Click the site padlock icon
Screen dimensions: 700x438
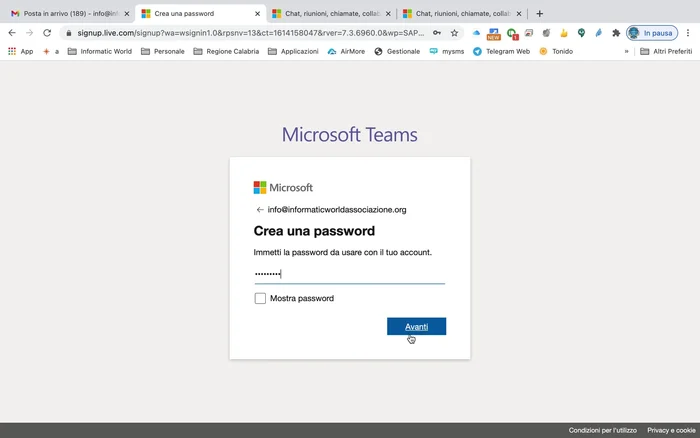(68, 33)
